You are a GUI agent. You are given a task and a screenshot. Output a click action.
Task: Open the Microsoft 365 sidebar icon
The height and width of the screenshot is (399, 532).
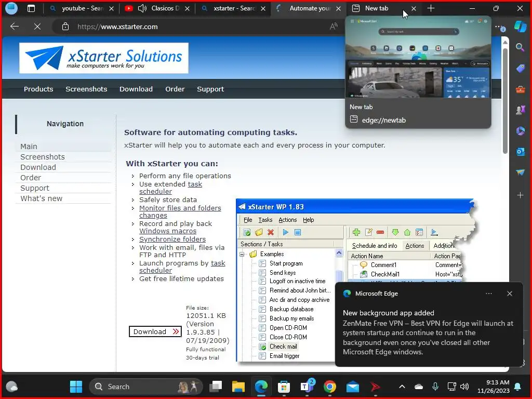(x=520, y=130)
